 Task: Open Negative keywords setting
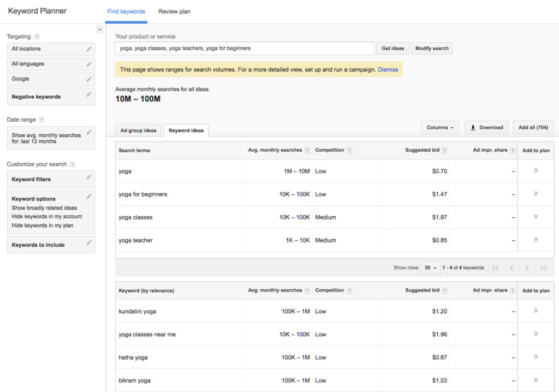51,97
